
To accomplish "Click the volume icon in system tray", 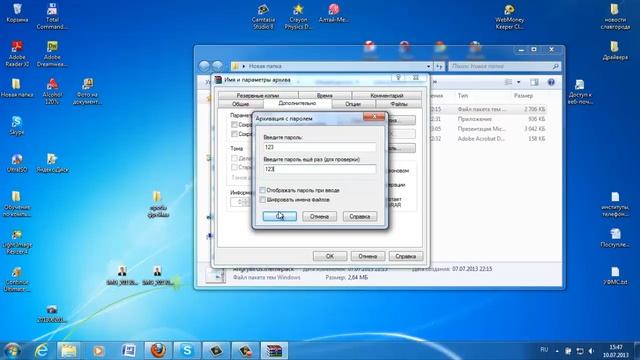I will click(591, 351).
